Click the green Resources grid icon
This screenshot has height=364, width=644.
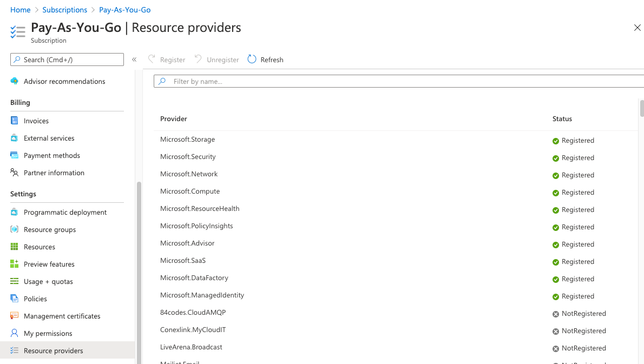point(15,247)
